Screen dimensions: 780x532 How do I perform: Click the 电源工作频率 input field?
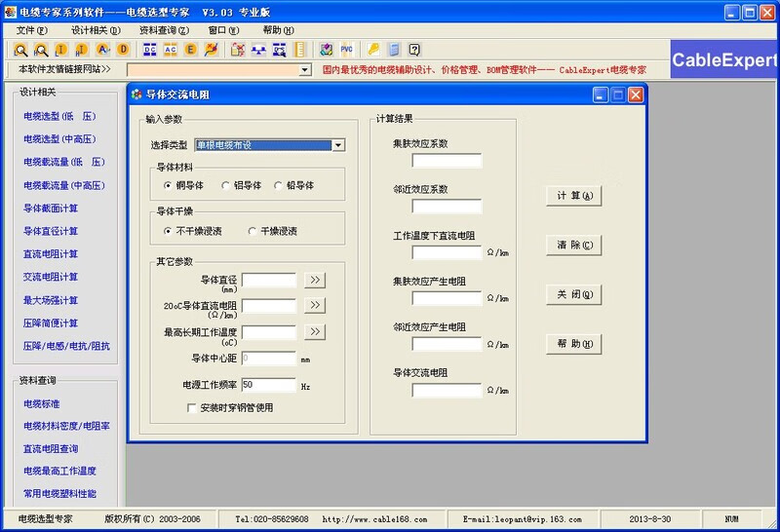tap(268, 386)
